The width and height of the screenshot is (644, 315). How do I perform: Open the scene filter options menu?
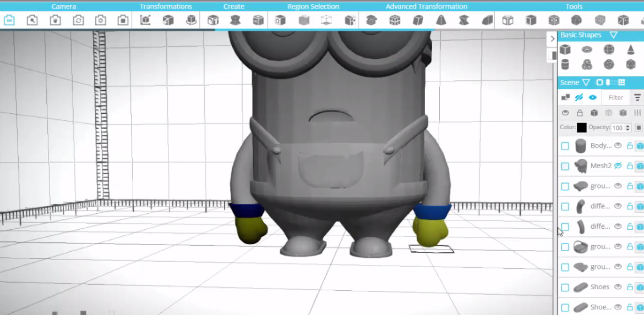[x=637, y=97]
